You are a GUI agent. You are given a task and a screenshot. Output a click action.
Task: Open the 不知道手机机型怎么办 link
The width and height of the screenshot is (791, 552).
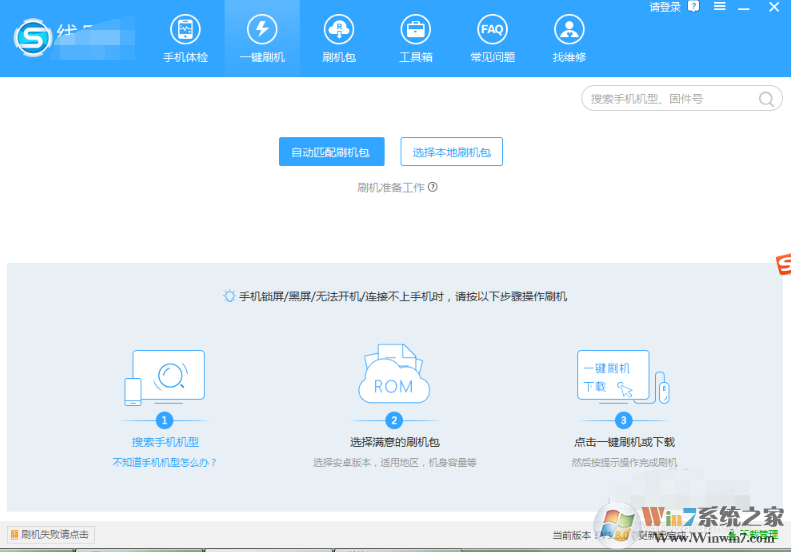pos(165,462)
